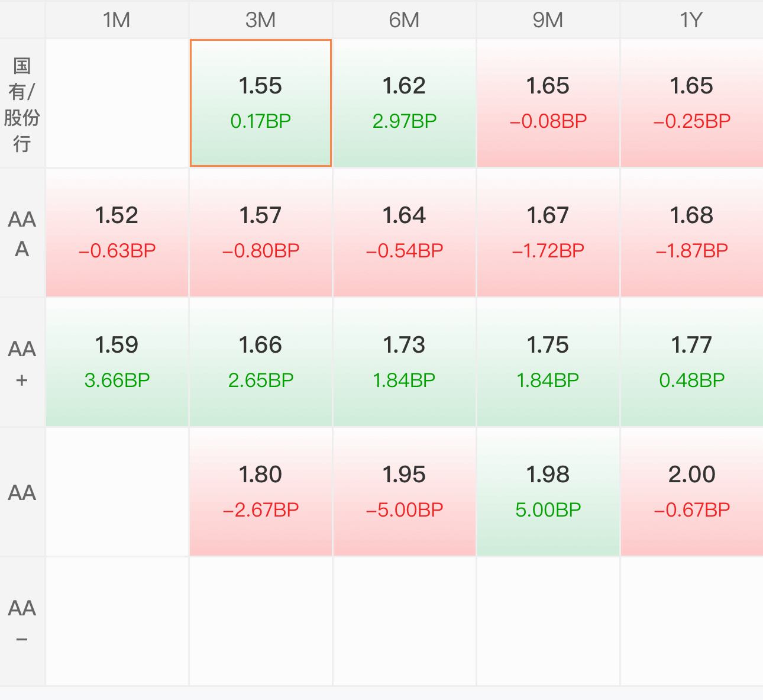Click the 1.73 cell in AA+ row
Screen dimensions: 763x700
point(404,362)
